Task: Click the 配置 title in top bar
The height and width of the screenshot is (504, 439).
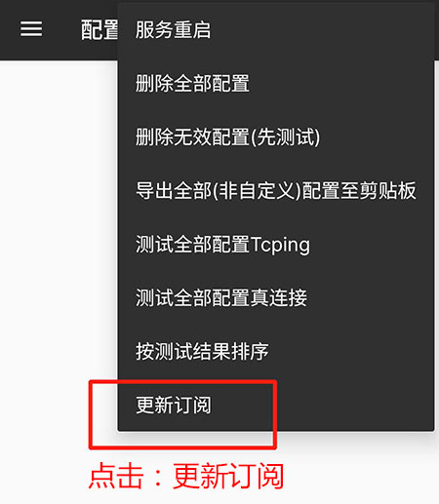Action: click(x=100, y=30)
